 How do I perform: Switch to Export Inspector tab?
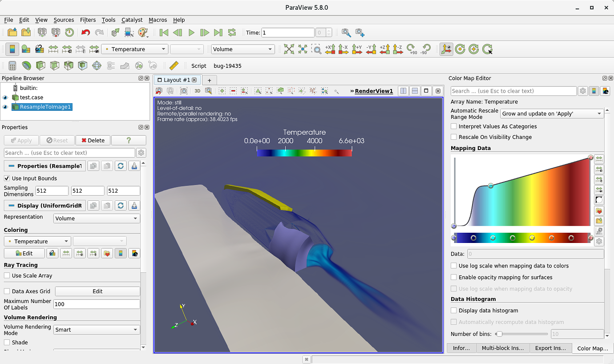pos(550,348)
